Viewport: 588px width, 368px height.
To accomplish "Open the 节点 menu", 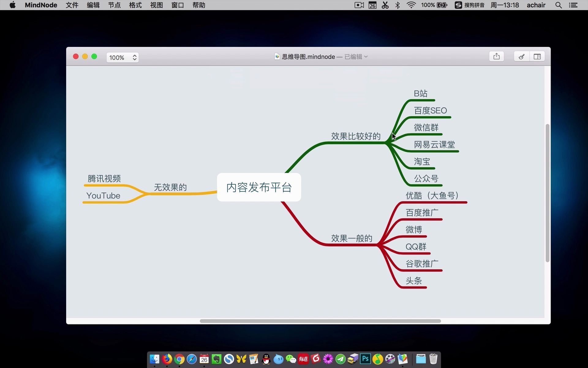I will [x=114, y=5].
